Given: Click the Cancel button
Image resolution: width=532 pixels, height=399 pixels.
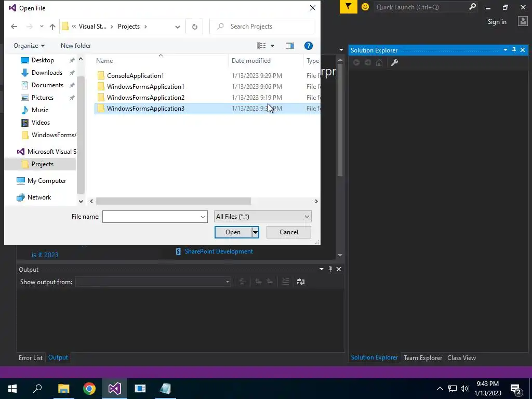Looking at the screenshot, I should pos(289,232).
